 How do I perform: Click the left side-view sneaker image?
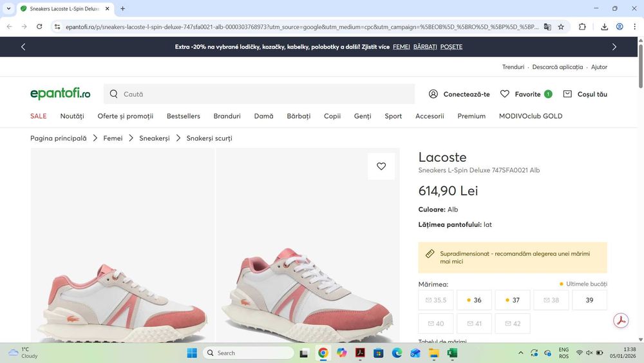click(x=122, y=246)
